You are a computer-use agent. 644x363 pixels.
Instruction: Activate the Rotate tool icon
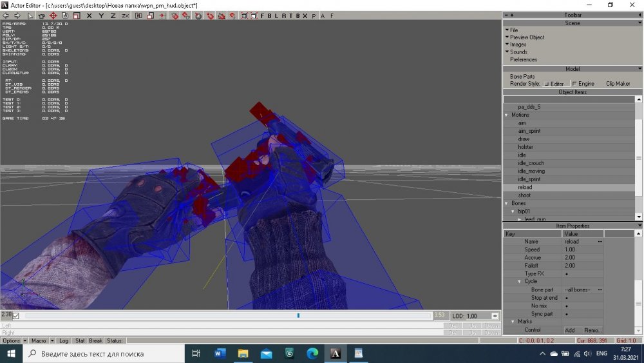pos(64,15)
